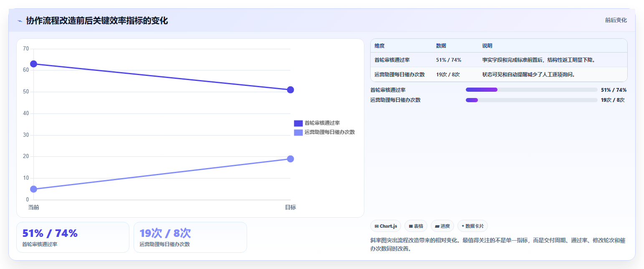Viewport: 644px width, 269px height.
Task: Click the description starting 状态可见和自动提醒
Action: tap(529, 74)
